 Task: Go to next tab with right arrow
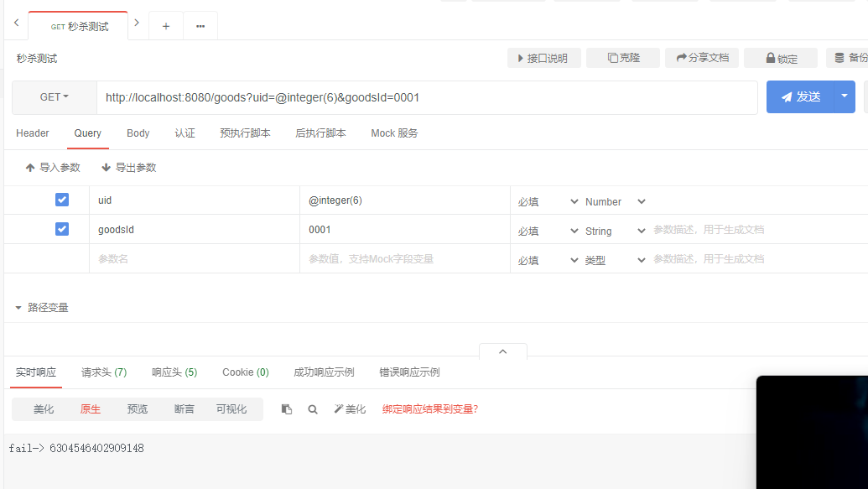137,23
